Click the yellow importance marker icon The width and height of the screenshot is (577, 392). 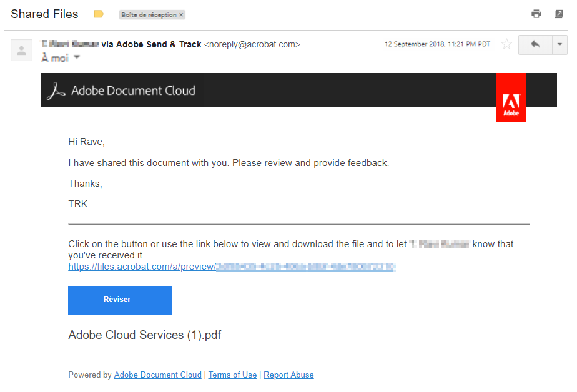click(x=98, y=14)
